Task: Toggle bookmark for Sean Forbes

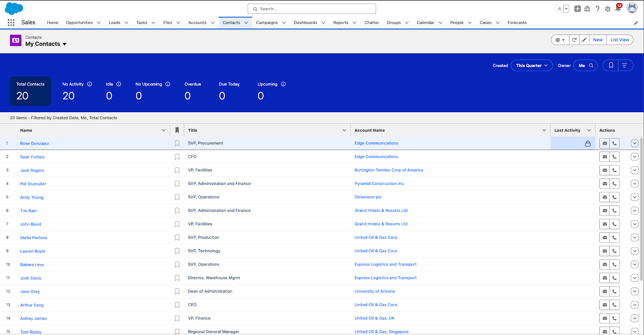Action: pyautogui.click(x=177, y=157)
